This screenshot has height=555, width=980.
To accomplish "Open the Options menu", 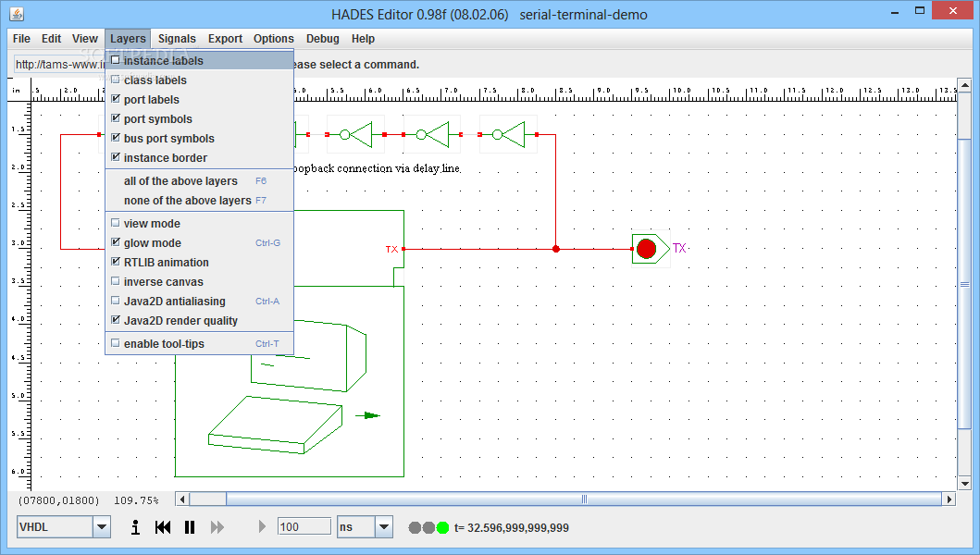I will [x=273, y=38].
